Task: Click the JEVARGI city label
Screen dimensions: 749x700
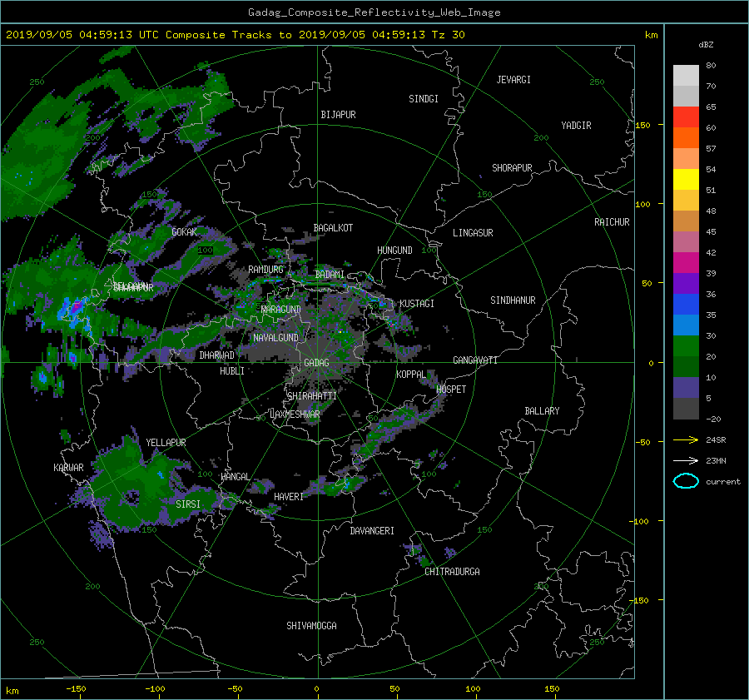Action: tap(513, 80)
